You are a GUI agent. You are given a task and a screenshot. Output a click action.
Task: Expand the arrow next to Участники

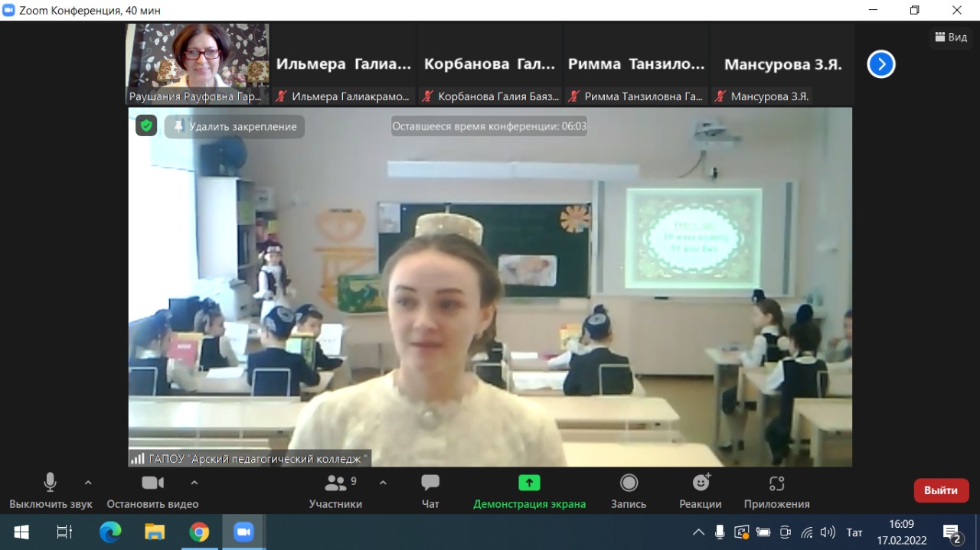pos(383,483)
